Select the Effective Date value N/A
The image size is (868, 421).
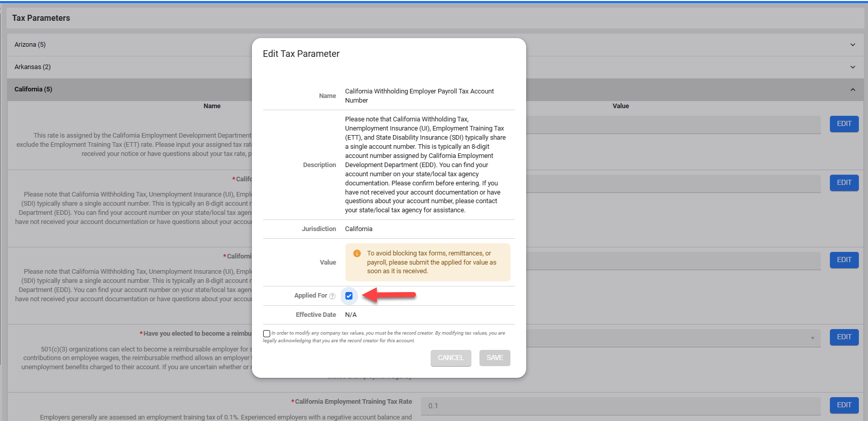(351, 315)
